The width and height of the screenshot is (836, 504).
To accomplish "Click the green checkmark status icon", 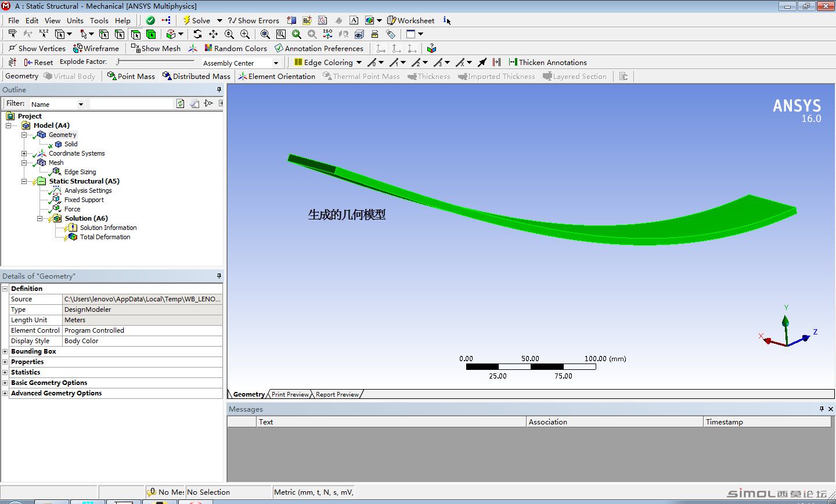I will (150, 20).
